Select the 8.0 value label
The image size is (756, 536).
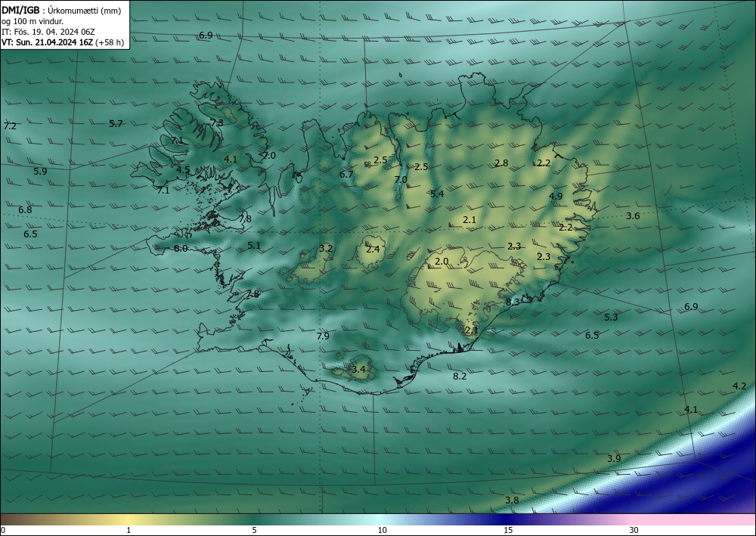[181, 248]
